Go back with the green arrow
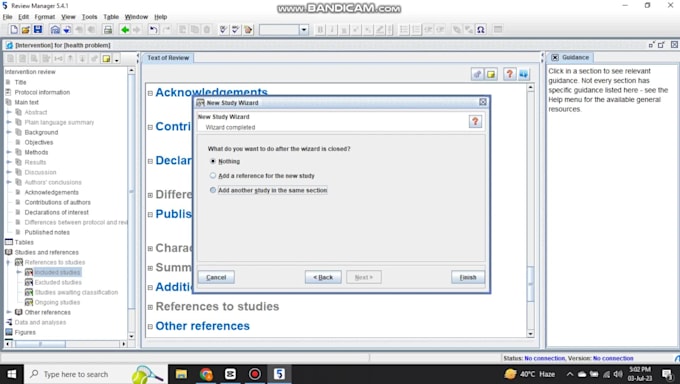The height and width of the screenshot is (384, 680). click(x=125, y=30)
